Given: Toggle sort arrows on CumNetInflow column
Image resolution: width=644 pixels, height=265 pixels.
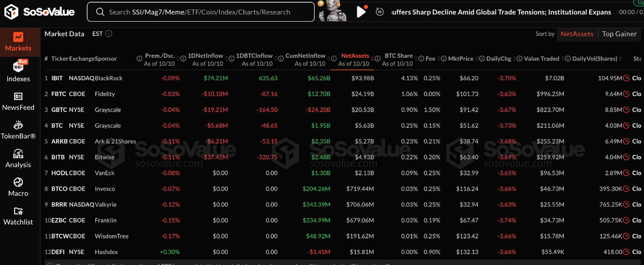Looking at the screenshot, I should [329, 59].
